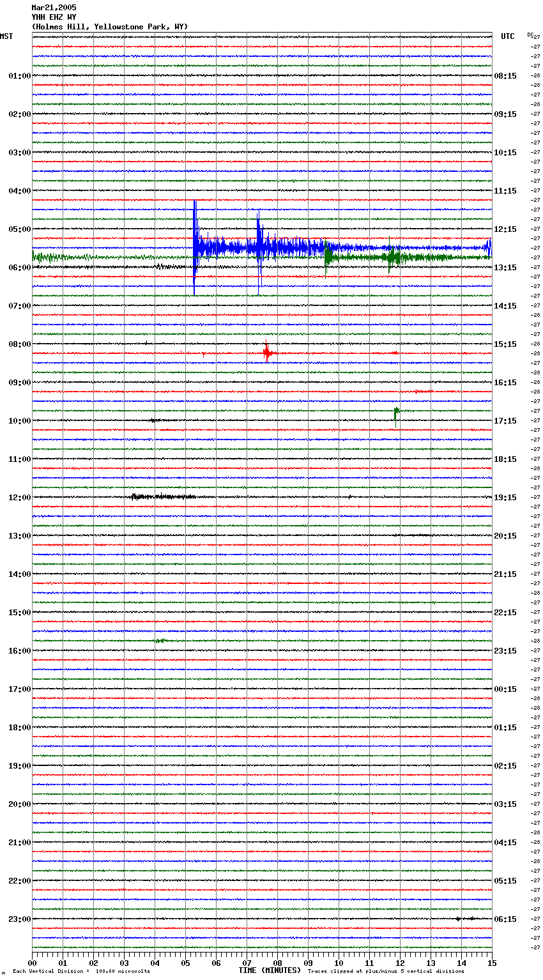Click the red seismic burst after 08:00

coord(267,352)
